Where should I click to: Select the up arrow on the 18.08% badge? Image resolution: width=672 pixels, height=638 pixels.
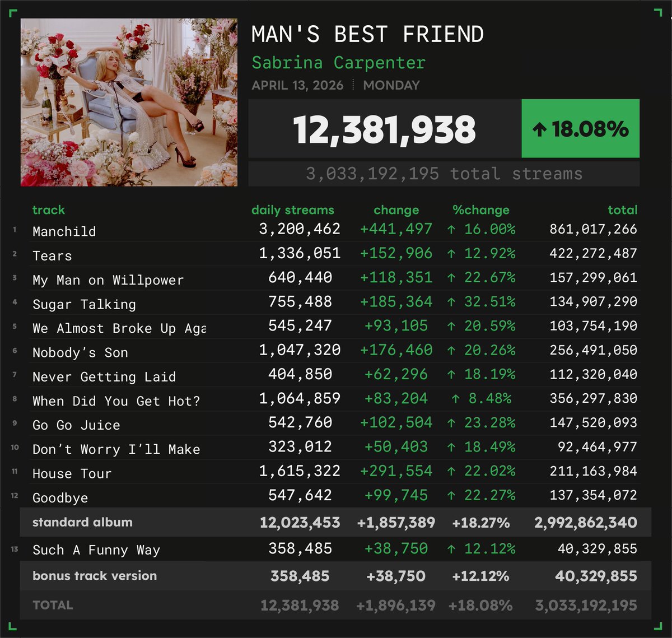pyautogui.click(x=540, y=128)
